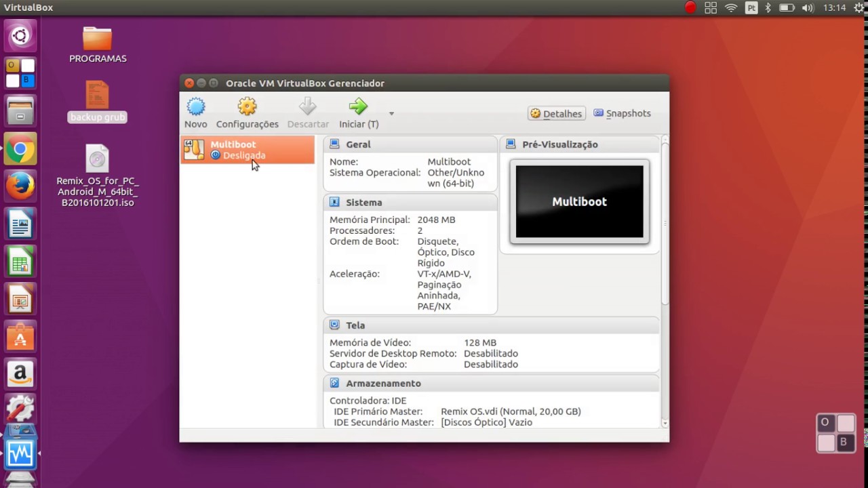Collapse the Tela section header
Viewport: 868px width, 488px height.
(x=491, y=325)
